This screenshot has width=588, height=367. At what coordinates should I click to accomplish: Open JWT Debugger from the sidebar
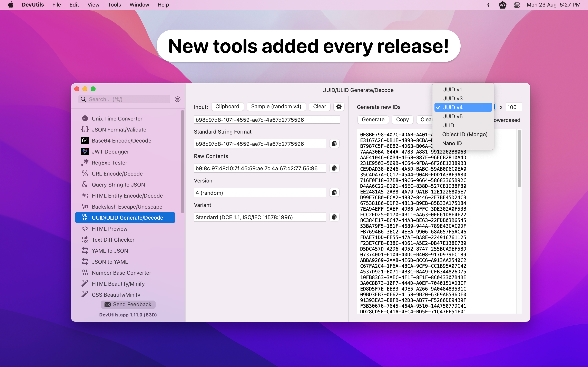[x=110, y=152]
